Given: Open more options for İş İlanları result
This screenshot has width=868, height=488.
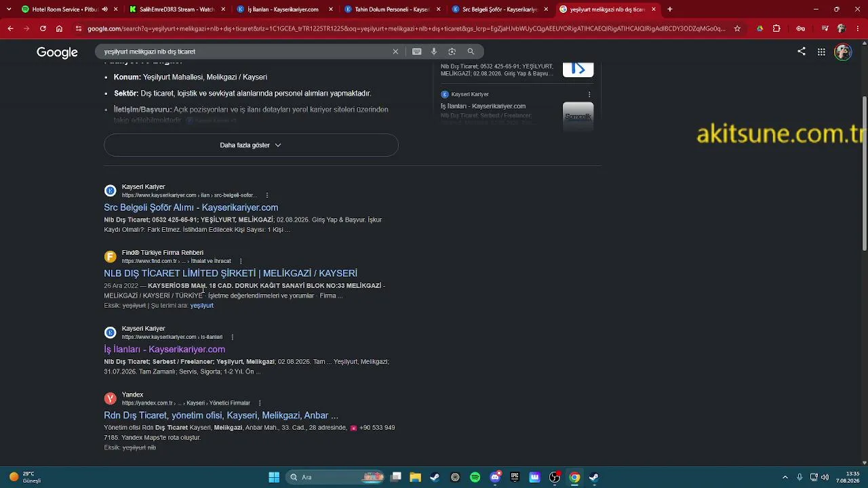Looking at the screenshot, I should click(x=232, y=337).
